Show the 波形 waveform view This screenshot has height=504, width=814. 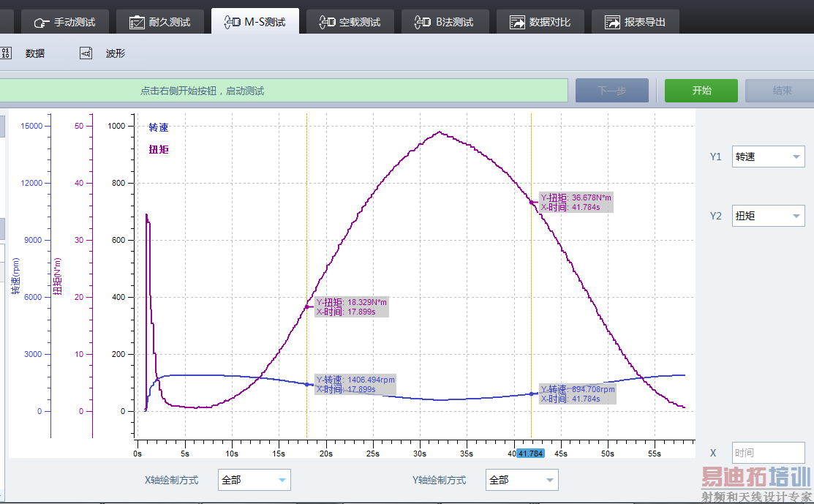tap(116, 53)
